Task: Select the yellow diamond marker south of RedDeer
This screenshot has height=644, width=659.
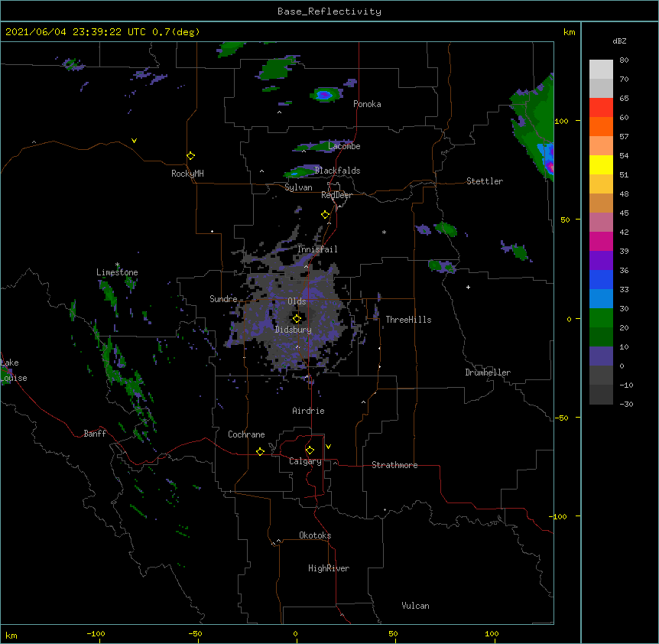Action: (x=326, y=215)
